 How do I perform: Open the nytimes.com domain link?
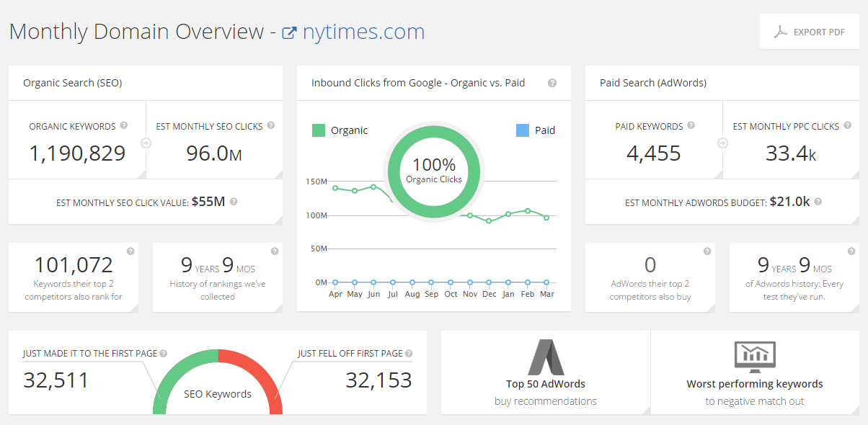coord(363,32)
